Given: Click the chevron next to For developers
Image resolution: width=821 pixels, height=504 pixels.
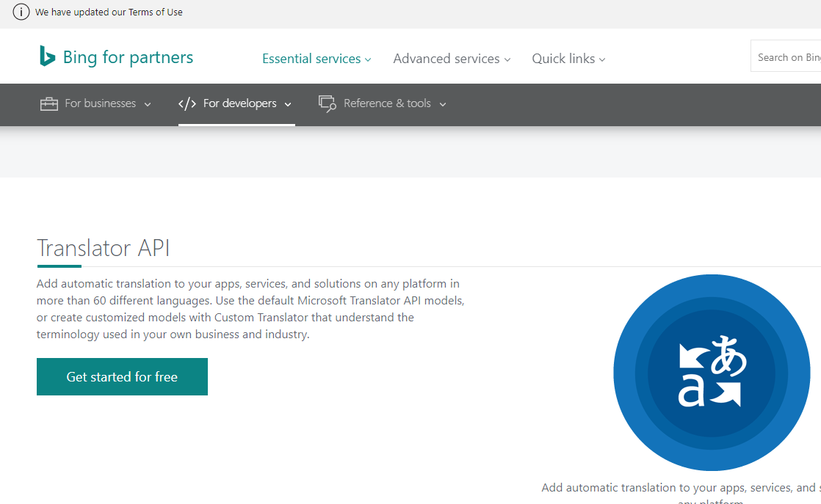Looking at the screenshot, I should (x=288, y=105).
